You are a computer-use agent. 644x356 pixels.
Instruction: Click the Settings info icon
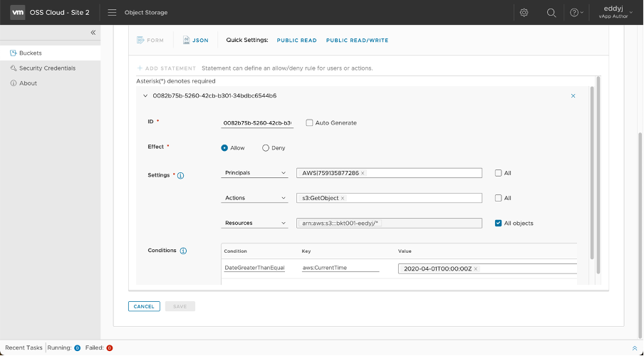(x=180, y=175)
